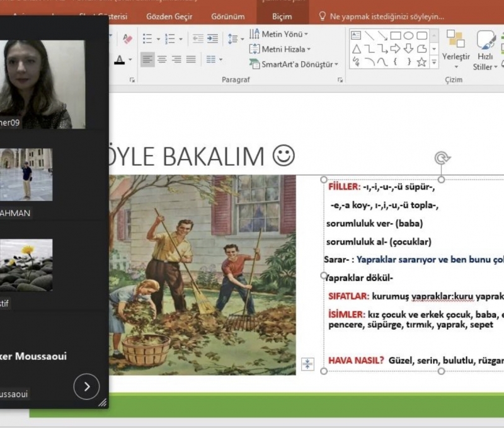Open the font group dialog launcher
The width and height of the screenshot is (504, 428).
(x=132, y=80)
